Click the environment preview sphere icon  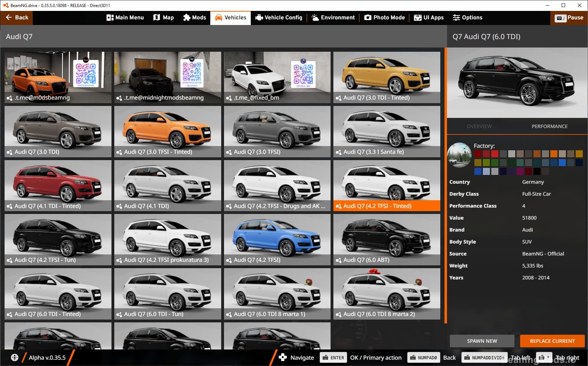(459, 155)
